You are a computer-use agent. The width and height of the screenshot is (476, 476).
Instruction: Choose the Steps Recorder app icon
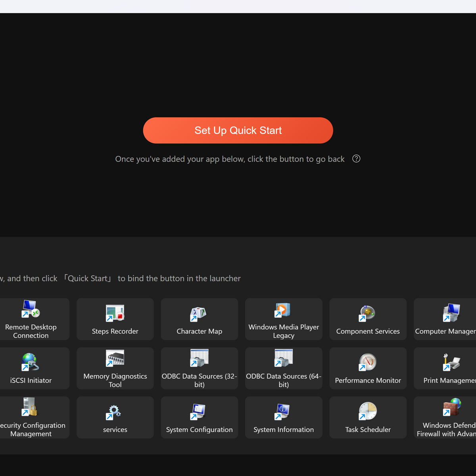[x=115, y=313]
